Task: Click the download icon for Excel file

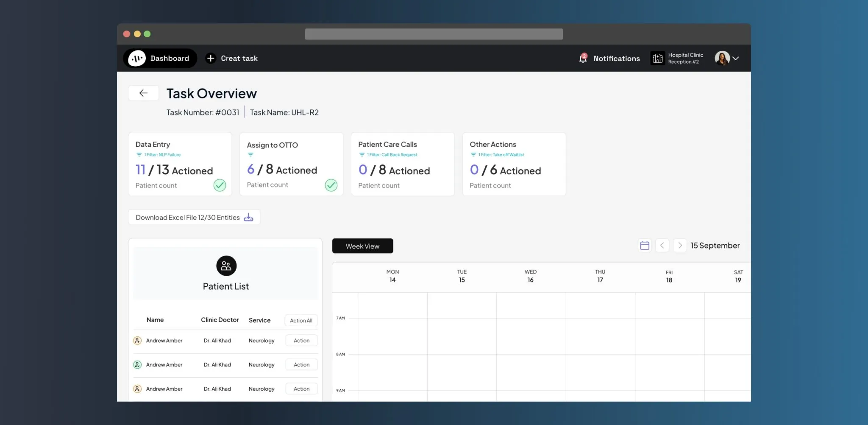Action: point(248,217)
